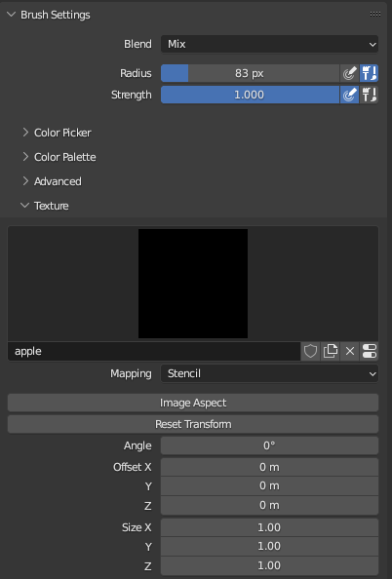This screenshot has width=392, height=579.
Task: Click the Size Y field
Action: click(269, 546)
